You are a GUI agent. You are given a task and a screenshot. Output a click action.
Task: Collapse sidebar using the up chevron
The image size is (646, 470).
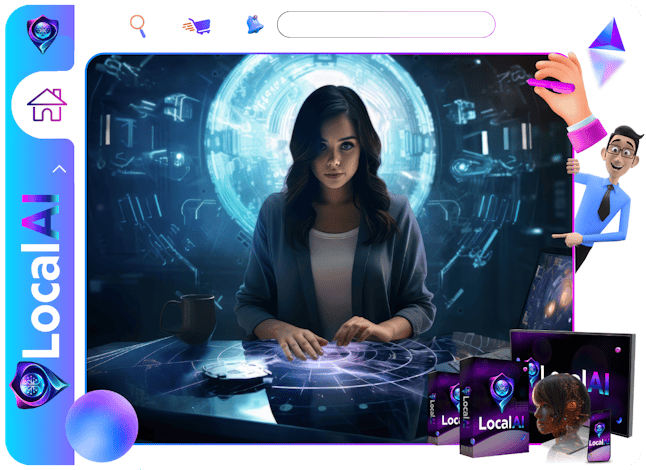pos(59,168)
